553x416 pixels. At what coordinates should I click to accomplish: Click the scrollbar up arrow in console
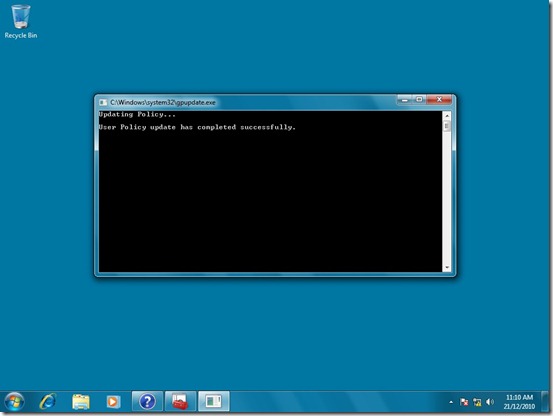[447, 115]
